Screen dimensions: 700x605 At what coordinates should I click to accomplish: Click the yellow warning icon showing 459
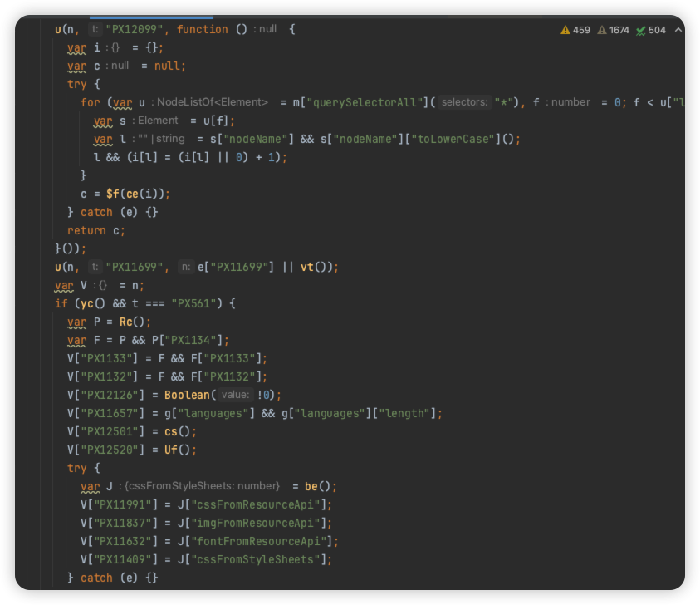tap(565, 30)
